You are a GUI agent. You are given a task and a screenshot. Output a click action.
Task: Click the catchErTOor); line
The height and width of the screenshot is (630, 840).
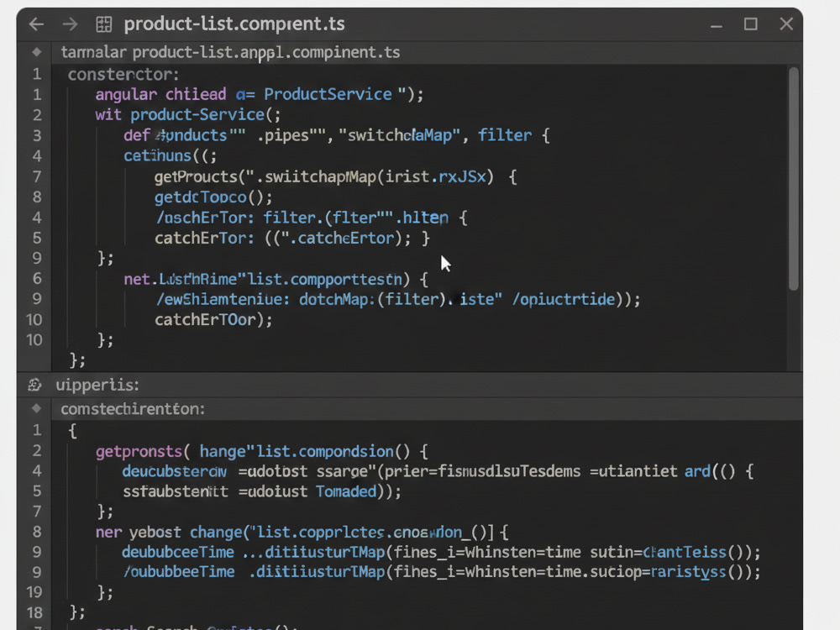coord(213,320)
